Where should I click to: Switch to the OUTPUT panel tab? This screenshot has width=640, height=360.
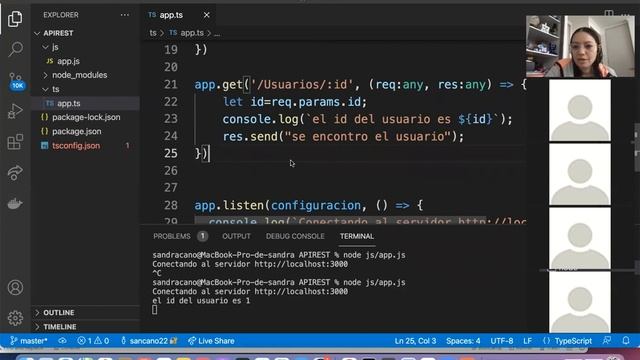[236, 236]
